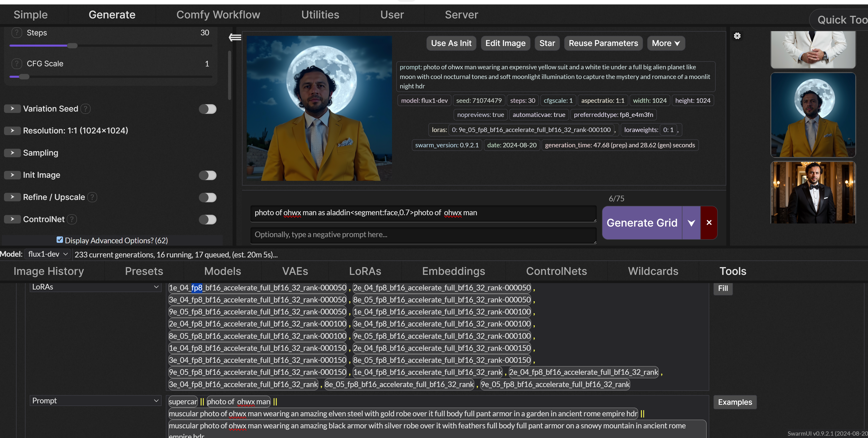Viewport: 868px width, 438px height.
Task: Click the Steps help question-mark icon
Action: coord(17,33)
